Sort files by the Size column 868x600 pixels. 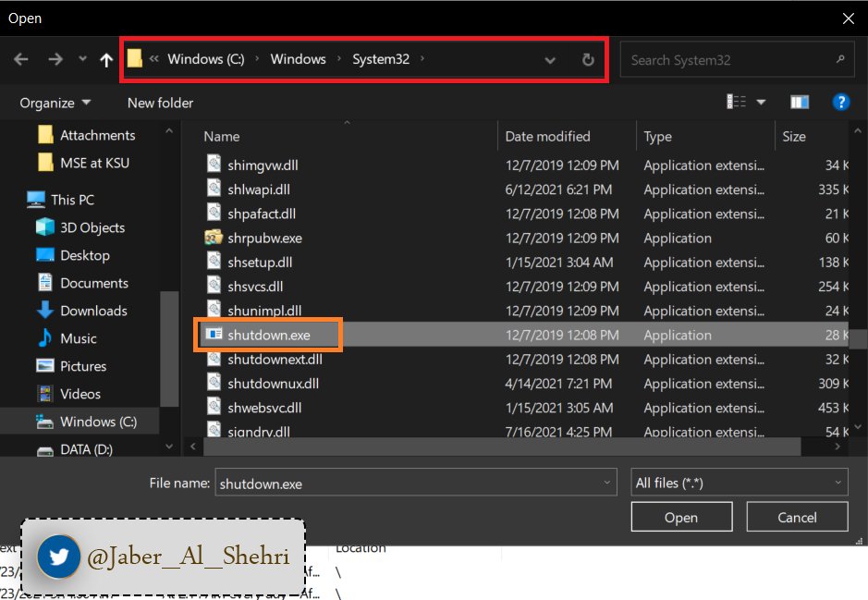[x=794, y=136]
